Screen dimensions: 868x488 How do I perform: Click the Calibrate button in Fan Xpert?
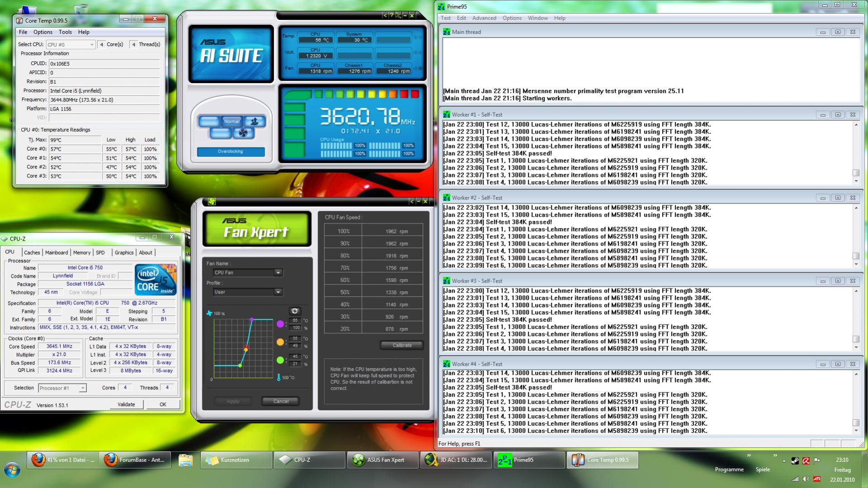tap(402, 345)
